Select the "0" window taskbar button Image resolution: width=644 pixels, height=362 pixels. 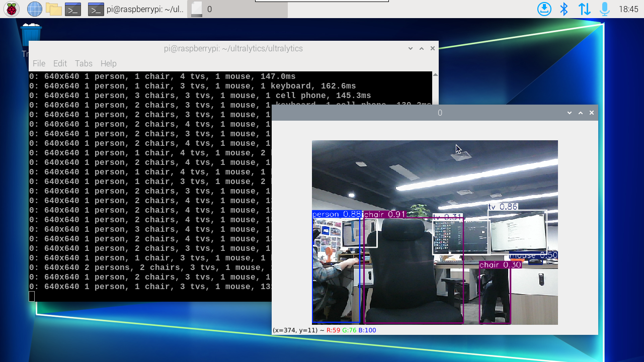point(237,9)
